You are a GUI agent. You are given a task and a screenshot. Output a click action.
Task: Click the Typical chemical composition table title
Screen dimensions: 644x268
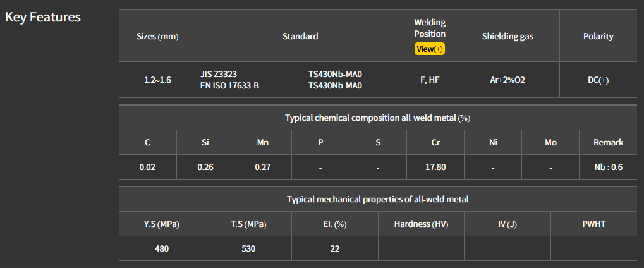[x=377, y=118]
